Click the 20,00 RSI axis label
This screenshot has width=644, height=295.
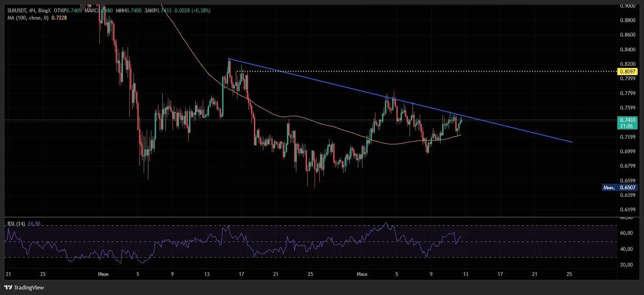click(626, 265)
